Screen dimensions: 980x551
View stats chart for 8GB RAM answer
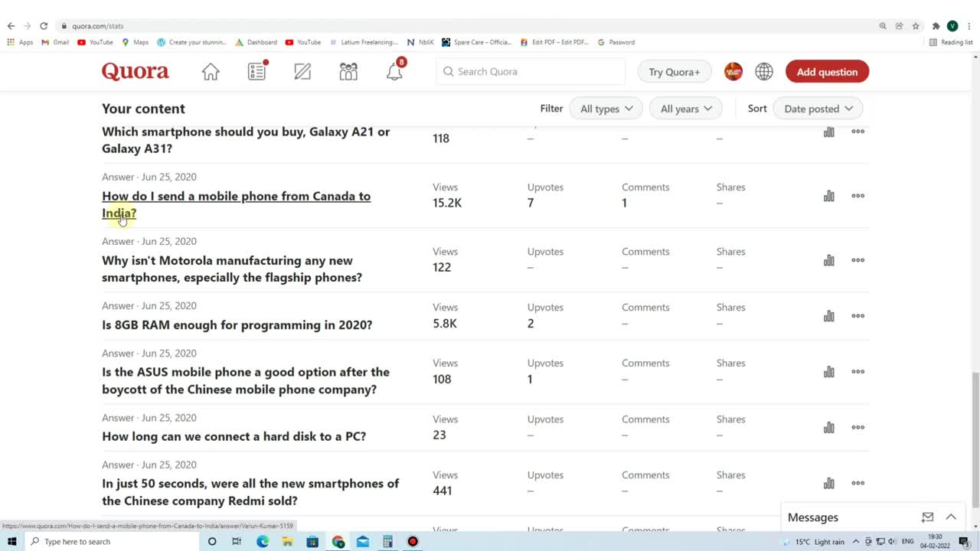tap(828, 316)
